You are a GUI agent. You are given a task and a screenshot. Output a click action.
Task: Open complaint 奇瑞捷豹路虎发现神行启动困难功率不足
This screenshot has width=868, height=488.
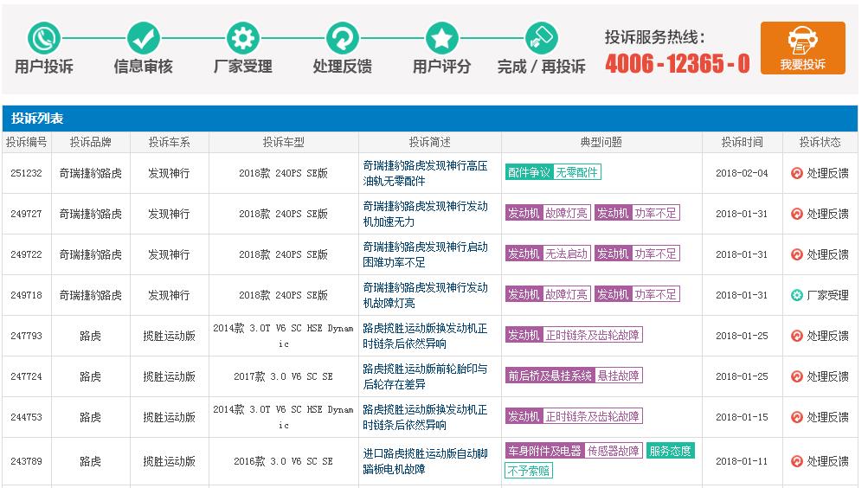[425, 254]
